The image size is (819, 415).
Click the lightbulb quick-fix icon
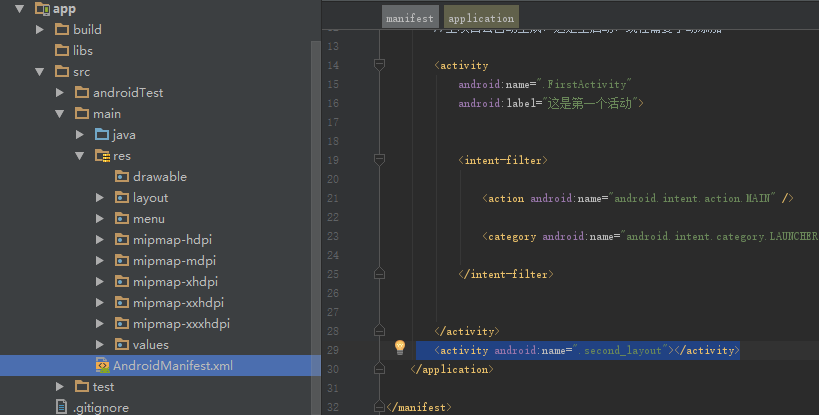tap(399, 348)
